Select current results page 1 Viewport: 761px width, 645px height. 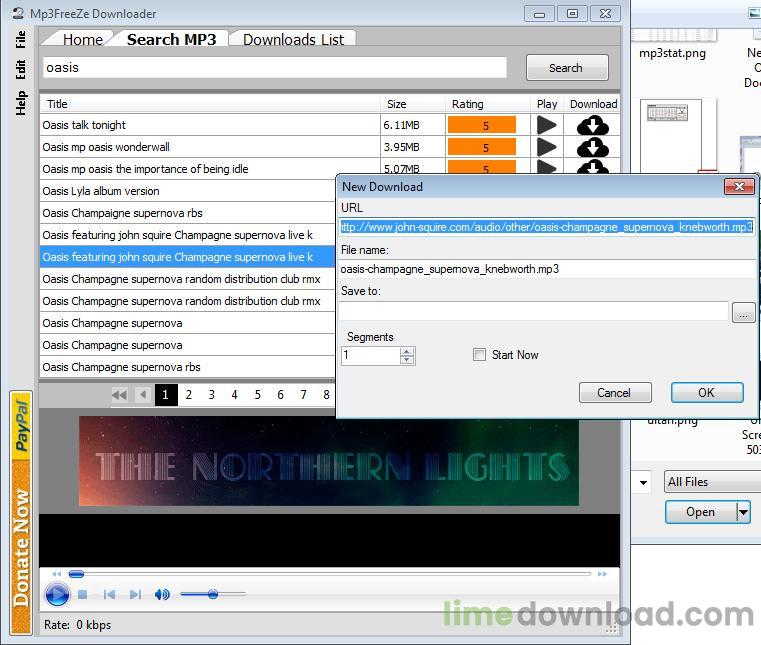point(165,395)
